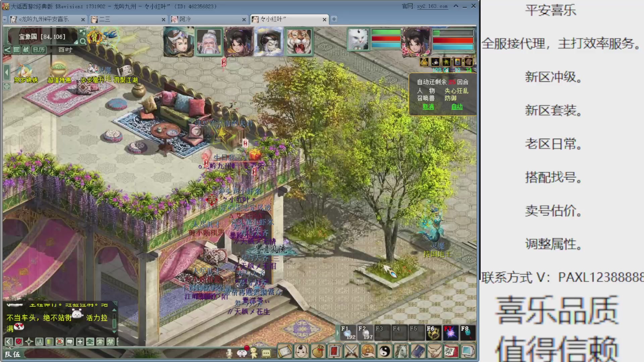644x362 pixels.
Task: Open the blue book icon
Action: click(418, 351)
